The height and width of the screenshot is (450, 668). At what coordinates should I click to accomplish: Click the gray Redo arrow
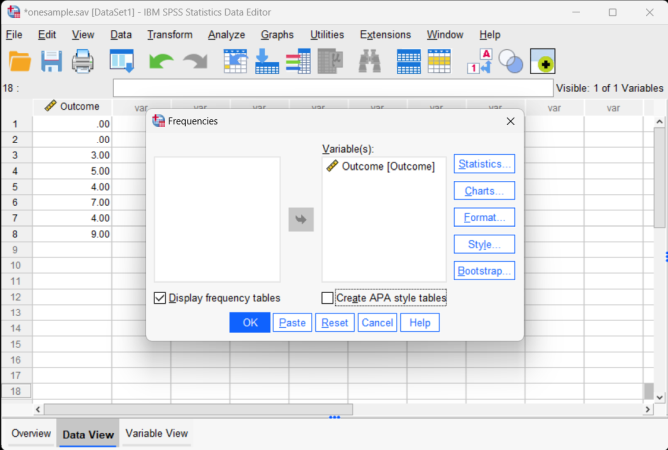click(195, 61)
